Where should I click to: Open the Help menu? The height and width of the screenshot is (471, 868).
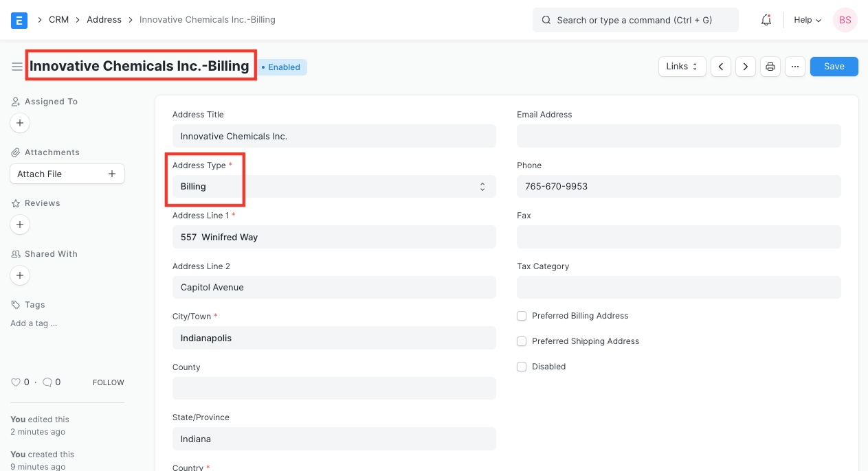click(x=807, y=20)
